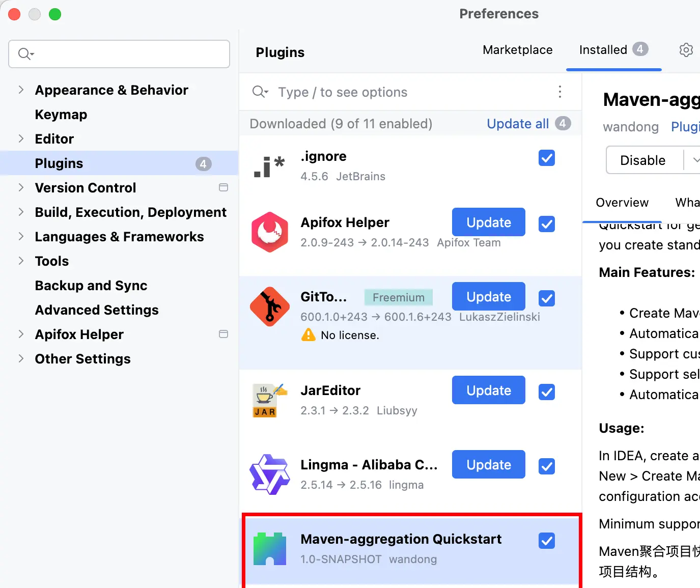Viewport: 700px width, 588px height.
Task: Click the plugins settings gear icon
Action: (686, 50)
